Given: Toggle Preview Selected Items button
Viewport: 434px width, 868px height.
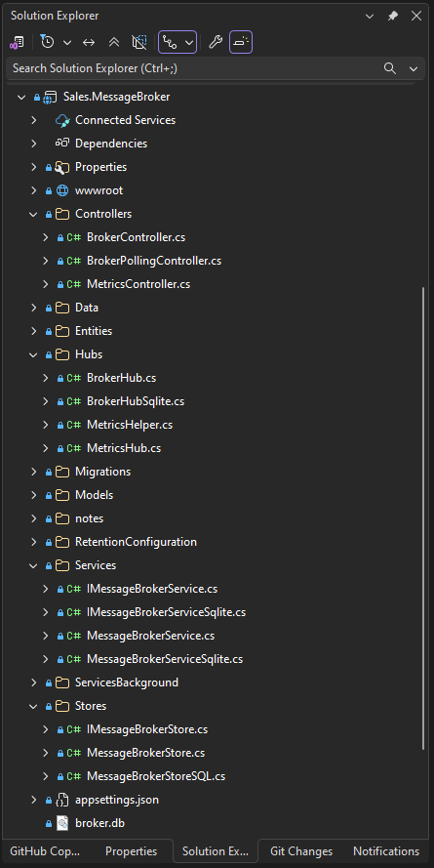Looking at the screenshot, I should 241,42.
